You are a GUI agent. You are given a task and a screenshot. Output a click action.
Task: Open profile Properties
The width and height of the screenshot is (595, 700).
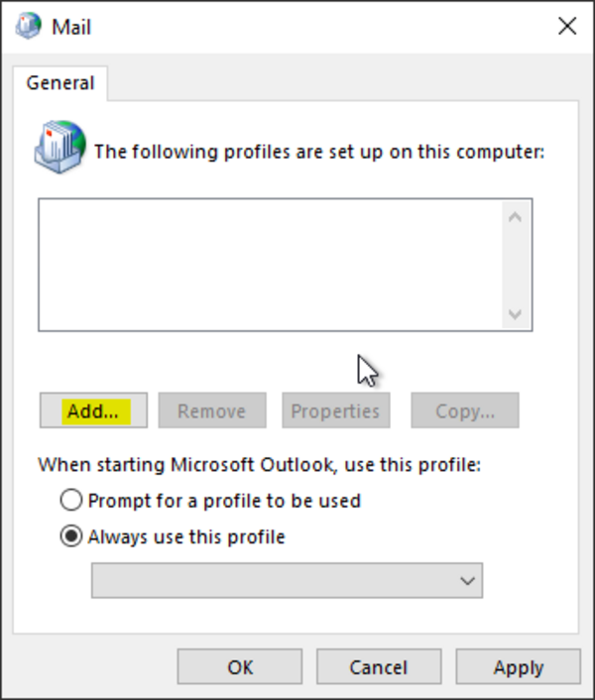click(336, 410)
